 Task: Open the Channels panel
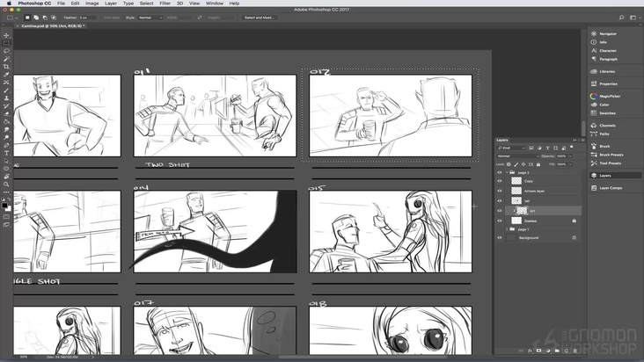[604, 126]
